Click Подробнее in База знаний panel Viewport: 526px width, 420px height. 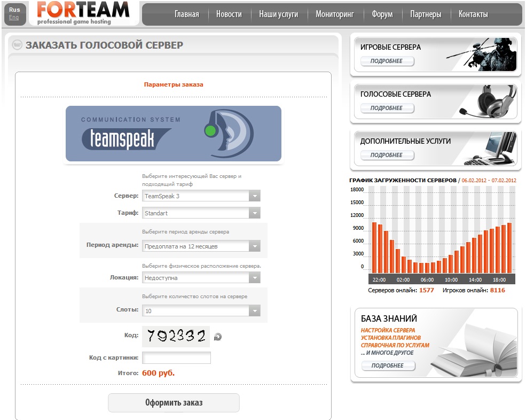coord(388,365)
